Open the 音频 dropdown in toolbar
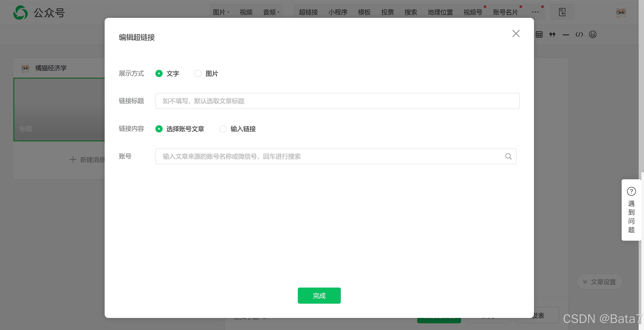The width and height of the screenshot is (644, 330). click(271, 12)
